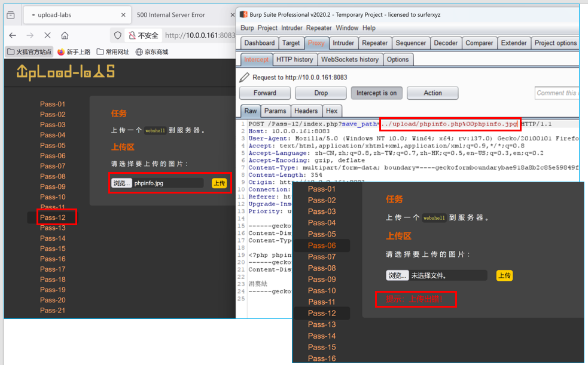Open the Burp menu
588x365 pixels.
tap(247, 28)
